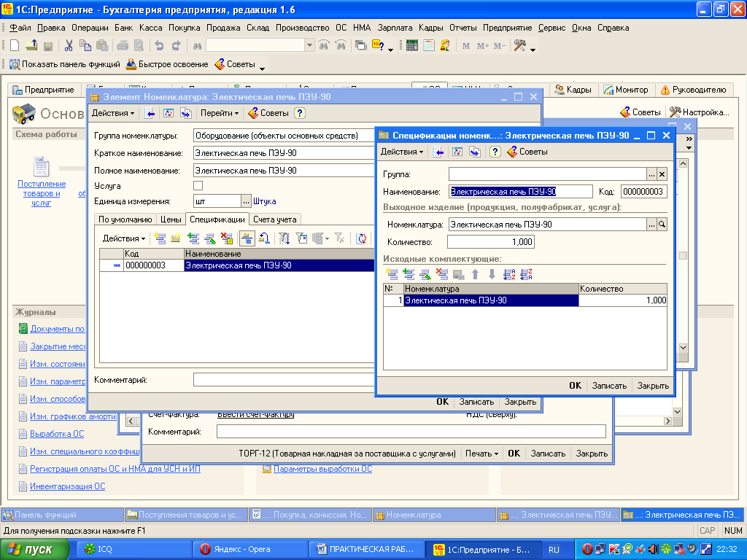
Task: Click the scissors Cut icon
Action: pos(69,46)
